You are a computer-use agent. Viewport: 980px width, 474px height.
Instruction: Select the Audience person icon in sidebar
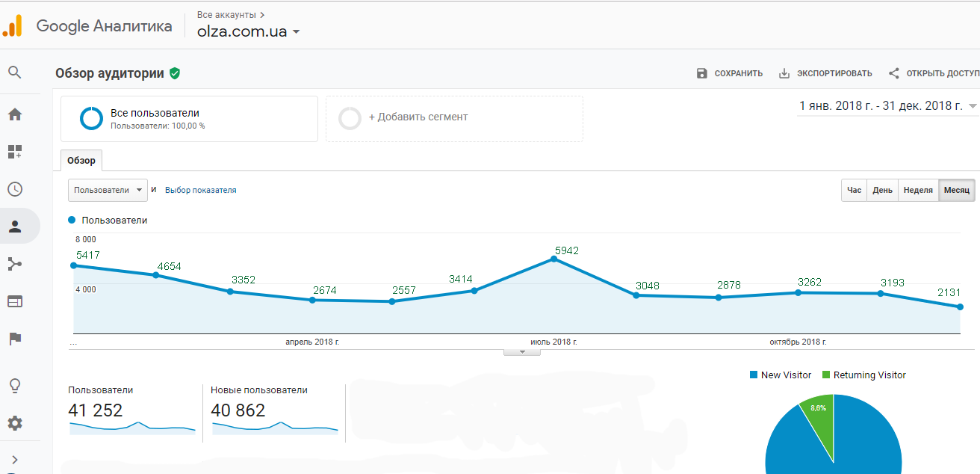point(15,227)
